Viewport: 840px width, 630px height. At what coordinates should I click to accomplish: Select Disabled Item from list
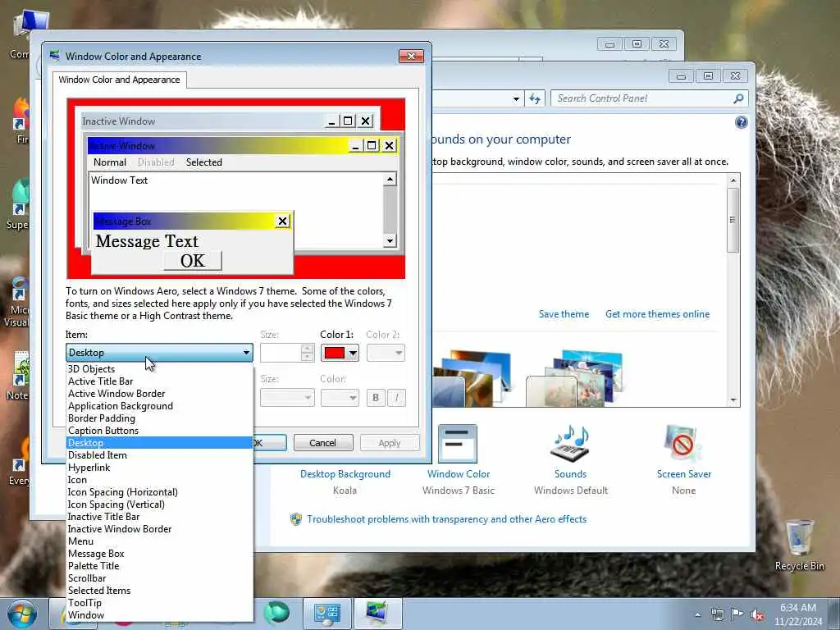(160, 455)
